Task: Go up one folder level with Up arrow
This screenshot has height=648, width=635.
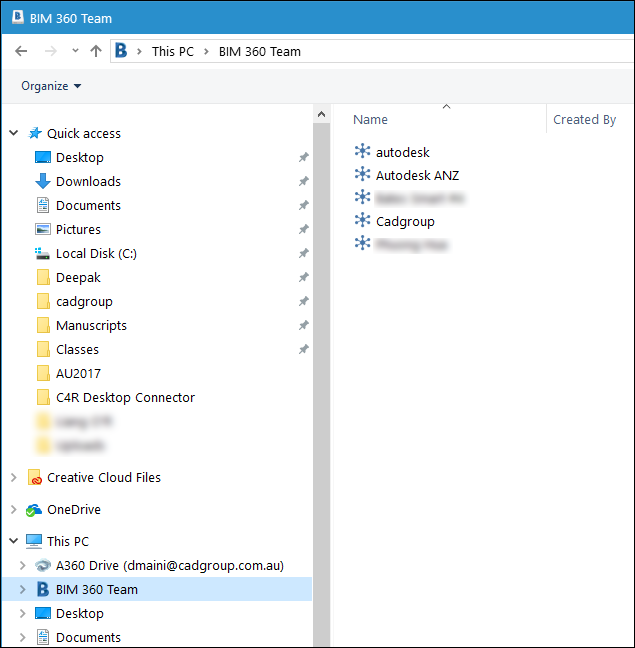Action: click(96, 51)
